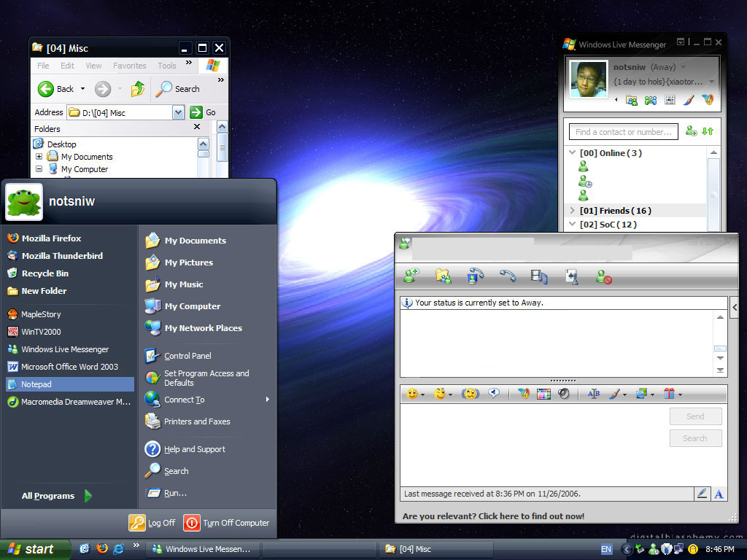The height and width of the screenshot is (560, 747).
Task: Open the Address bar dropdown in Explorer
Action: [x=178, y=113]
